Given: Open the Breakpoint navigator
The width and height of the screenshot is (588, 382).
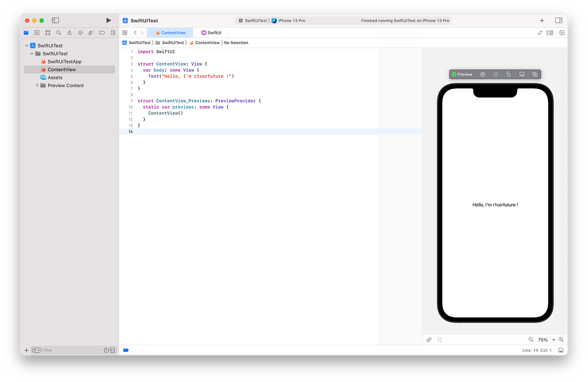Looking at the screenshot, I should point(101,32).
